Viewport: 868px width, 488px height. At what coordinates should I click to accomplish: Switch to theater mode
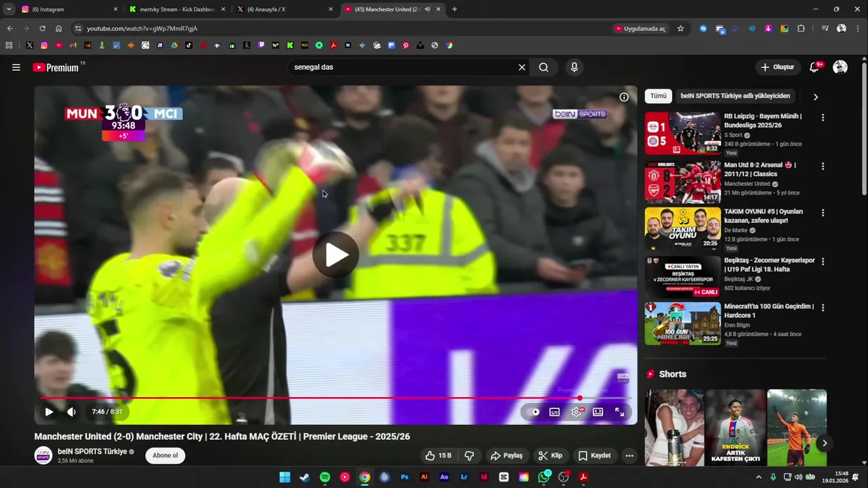[x=598, y=411]
